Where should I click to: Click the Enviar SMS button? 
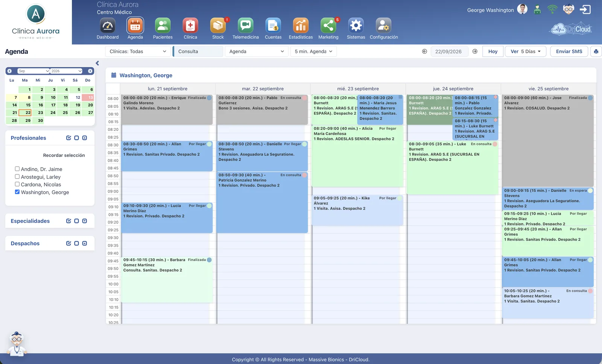pyautogui.click(x=569, y=52)
